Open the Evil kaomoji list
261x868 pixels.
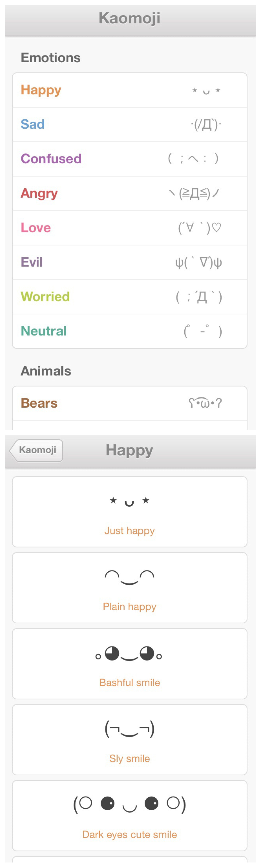pos(130,262)
